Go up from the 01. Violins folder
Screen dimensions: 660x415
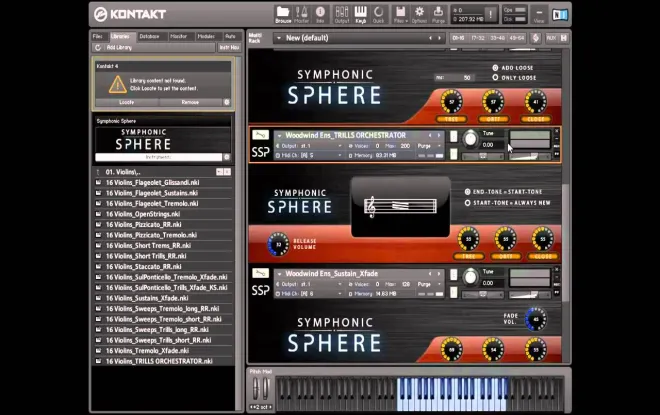pos(98,172)
